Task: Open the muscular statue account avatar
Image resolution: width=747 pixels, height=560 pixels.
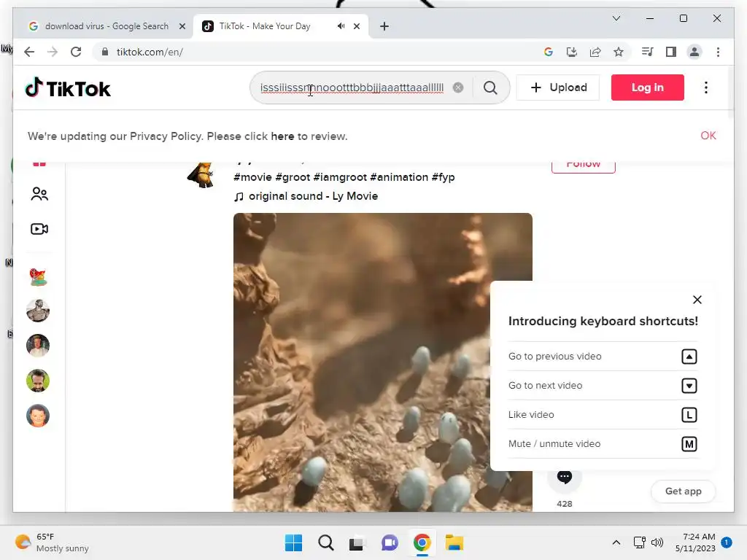Action: point(38,311)
